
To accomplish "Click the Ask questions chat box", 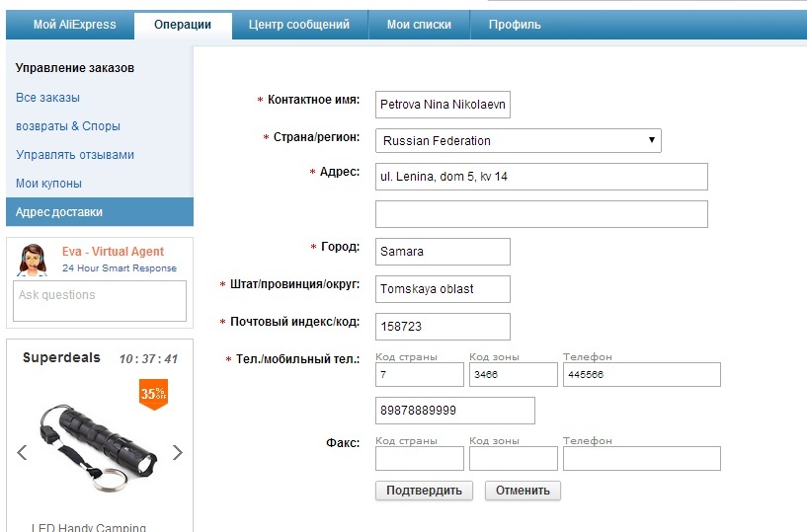I will coord(100,300).
